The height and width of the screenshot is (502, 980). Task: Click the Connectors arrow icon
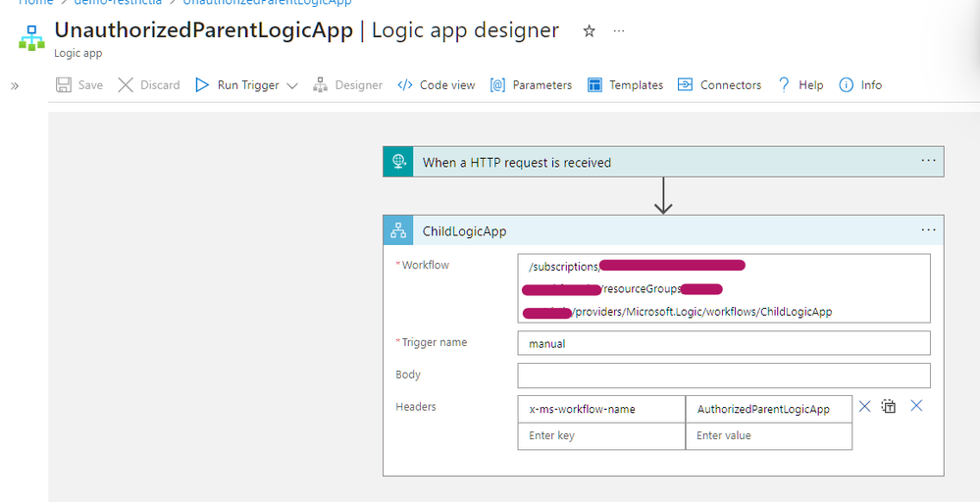tap(685, 85)
